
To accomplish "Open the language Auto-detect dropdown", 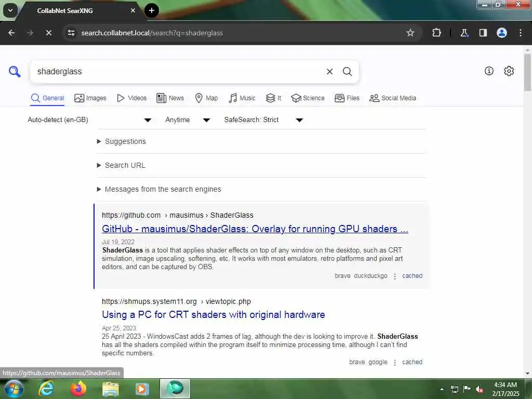I will 89,120.
